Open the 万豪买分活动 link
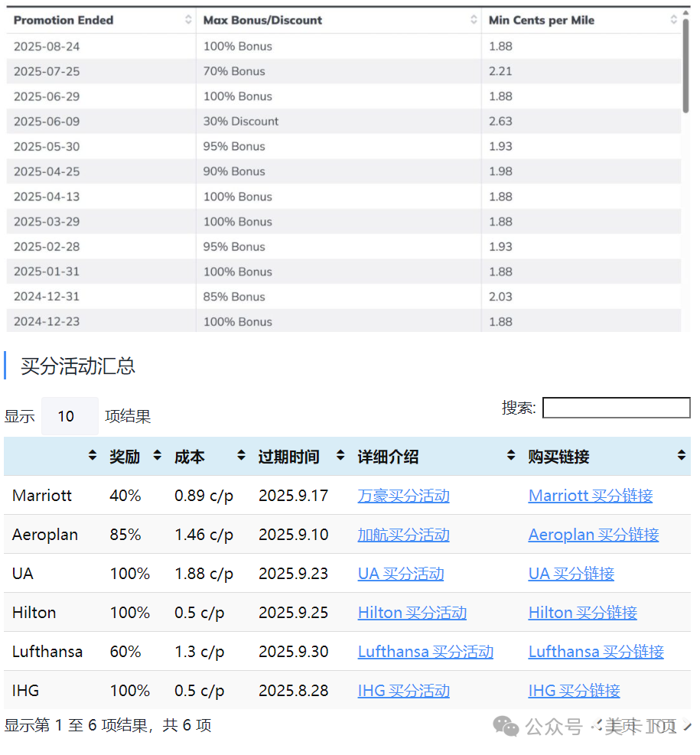700x755 pixels. click(x=403, y=496)
